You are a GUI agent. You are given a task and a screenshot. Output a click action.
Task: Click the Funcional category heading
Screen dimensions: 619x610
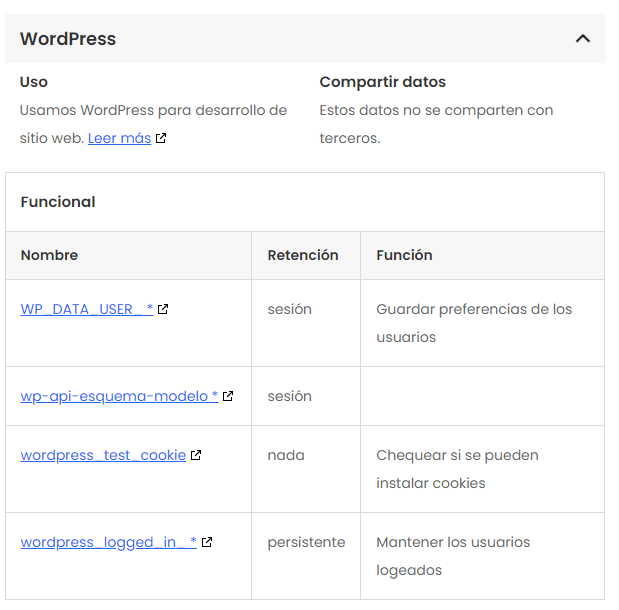point(58,202)
